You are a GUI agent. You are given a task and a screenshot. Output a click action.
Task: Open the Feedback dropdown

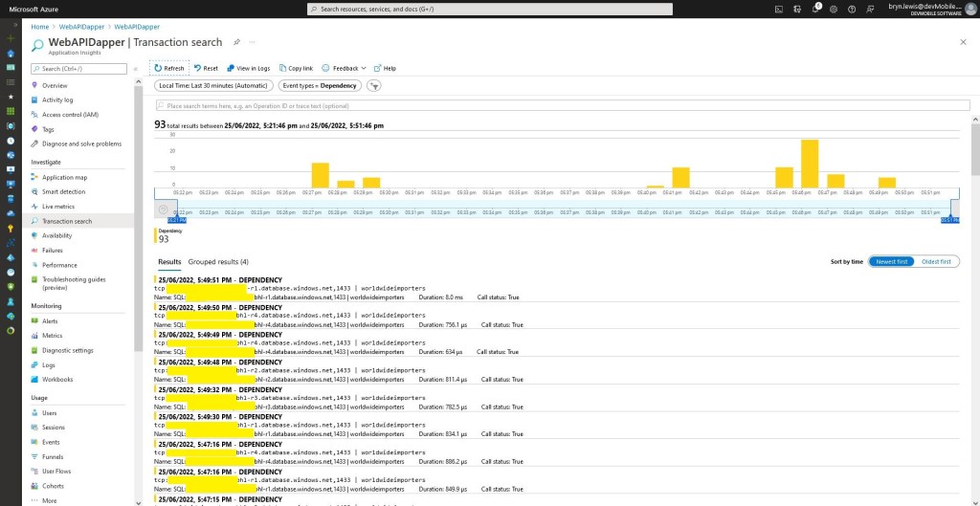(x=345, y=69)
